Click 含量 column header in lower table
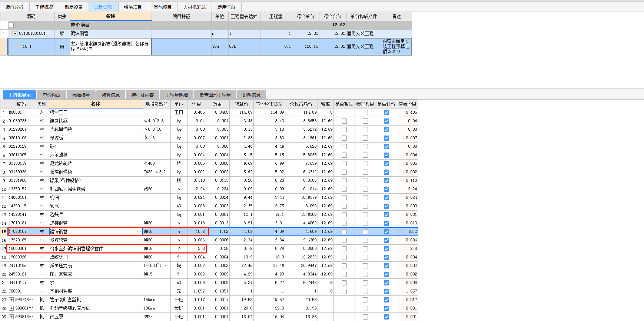Screen dimensions: 644x321 tap(197, 104)
